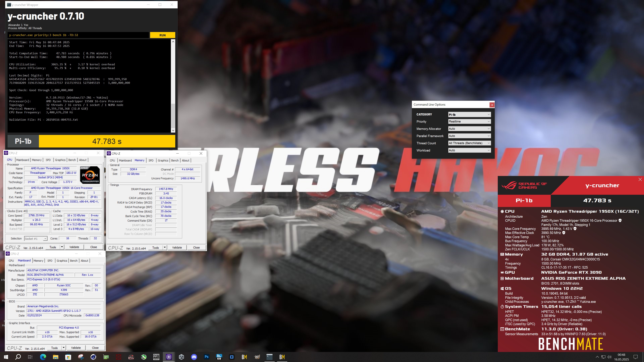This screenshot has height=362, width=644.
Task: Open the green graphics card taskbar icon
Action: point(106,357)
